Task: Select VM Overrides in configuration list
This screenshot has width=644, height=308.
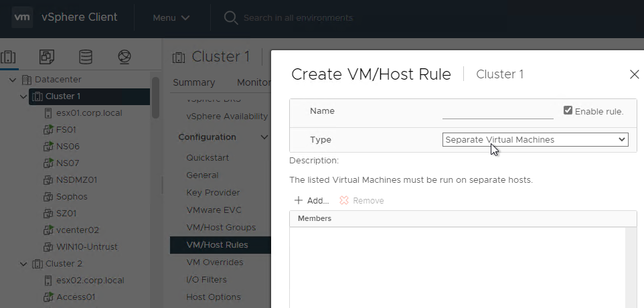Action: (215, 262)
